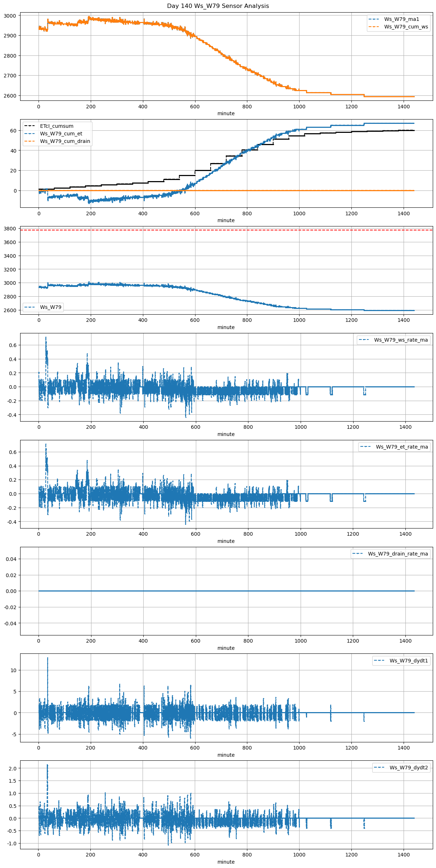Click the tall spike peak in the dydt1 chart

point(48,658)
